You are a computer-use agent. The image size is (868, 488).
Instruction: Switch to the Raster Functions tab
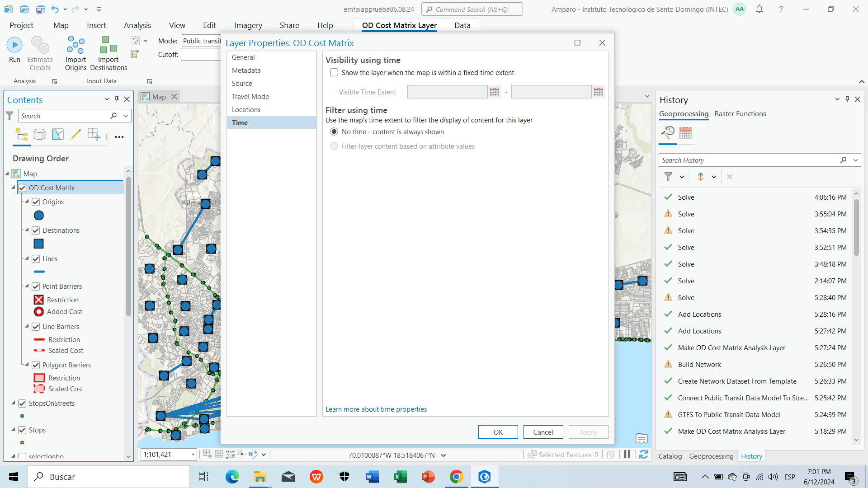(740, 113)
